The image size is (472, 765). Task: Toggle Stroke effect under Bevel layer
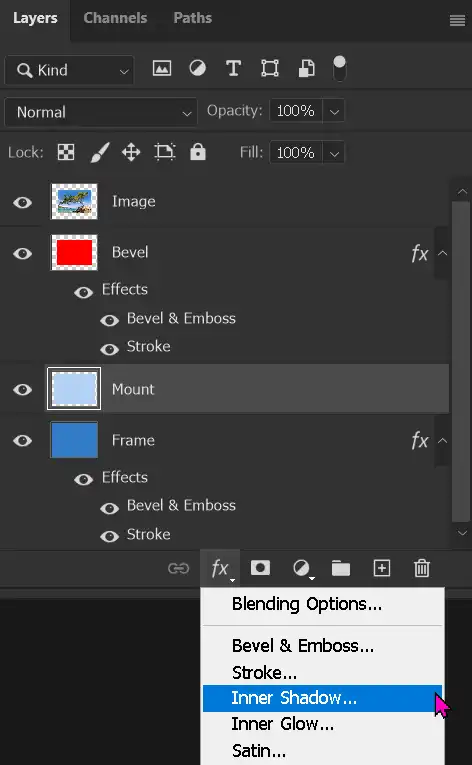click(109, 349)
